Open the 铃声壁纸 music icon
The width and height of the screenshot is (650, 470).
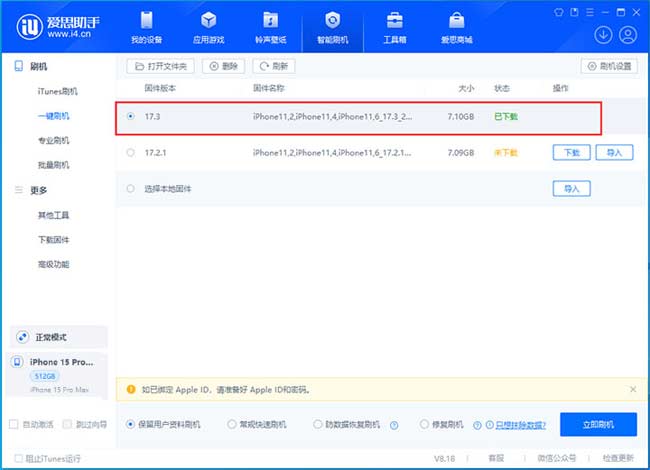click(x=270, y=20)
